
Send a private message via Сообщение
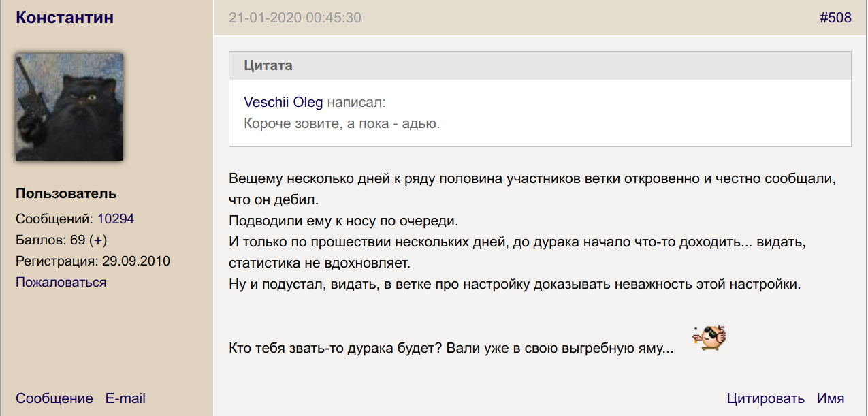(x=54, y=398)
